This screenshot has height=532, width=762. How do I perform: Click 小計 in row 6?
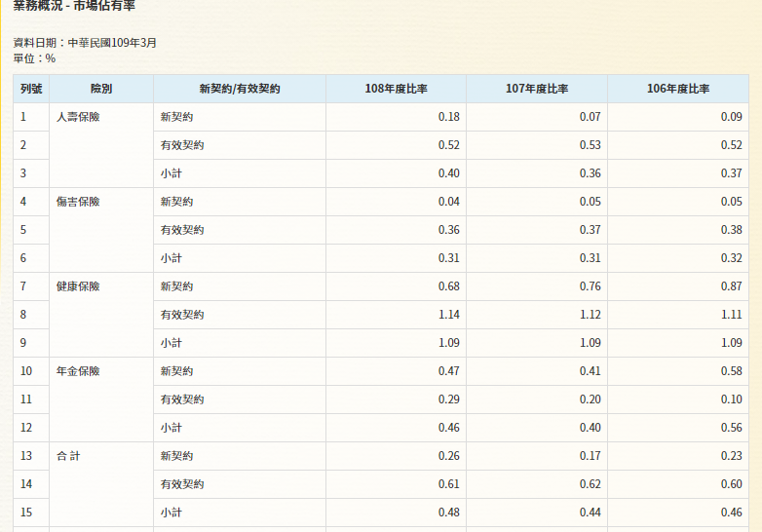click(x=171, y=258)
